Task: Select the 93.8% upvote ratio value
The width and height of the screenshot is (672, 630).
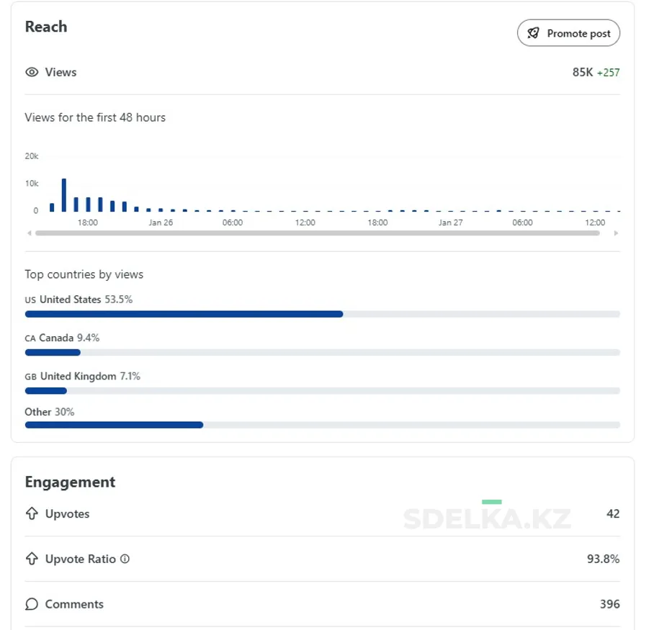Action: tap(603, 559)
